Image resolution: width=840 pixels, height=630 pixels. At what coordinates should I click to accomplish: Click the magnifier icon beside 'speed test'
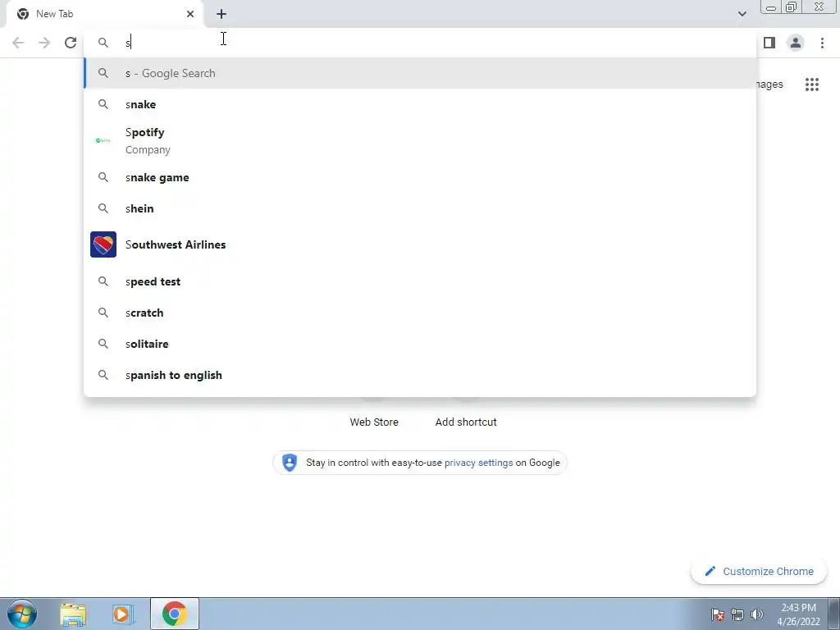pos(103,282)
